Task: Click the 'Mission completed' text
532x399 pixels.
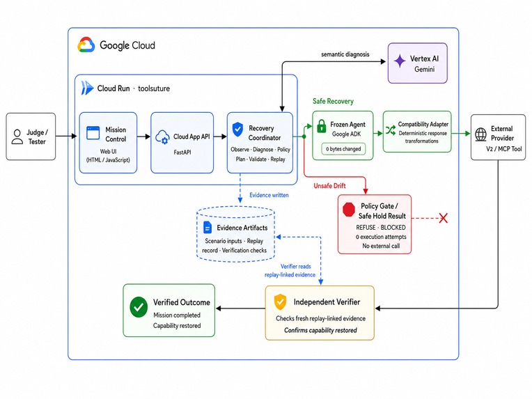Action: 177,315
